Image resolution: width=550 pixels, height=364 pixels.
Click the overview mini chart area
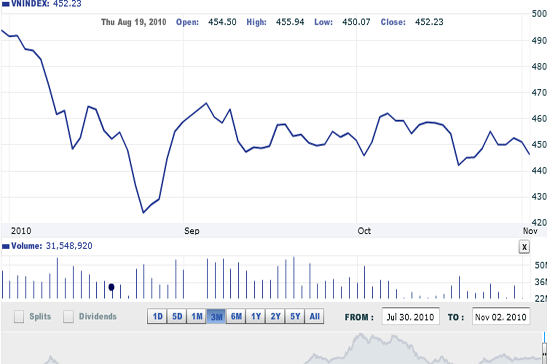pos(272,348)
